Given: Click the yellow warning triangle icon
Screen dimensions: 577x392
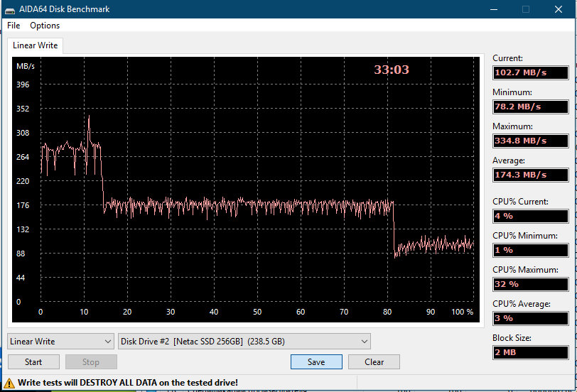Looking at the screenshot, I should [9, 383].
